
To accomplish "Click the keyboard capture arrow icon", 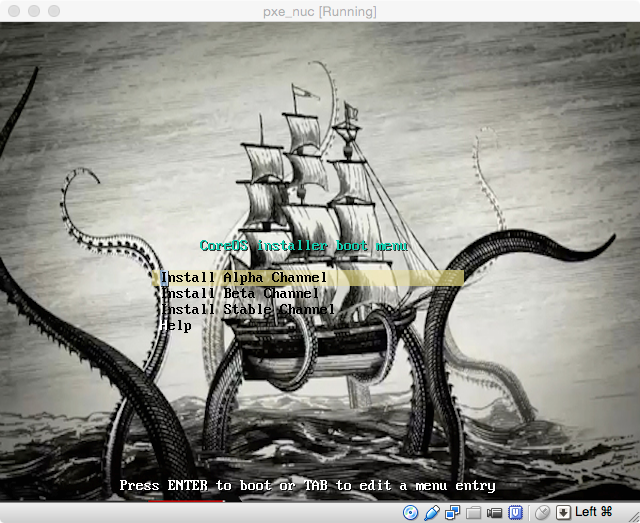I will [x=563, y=512].
